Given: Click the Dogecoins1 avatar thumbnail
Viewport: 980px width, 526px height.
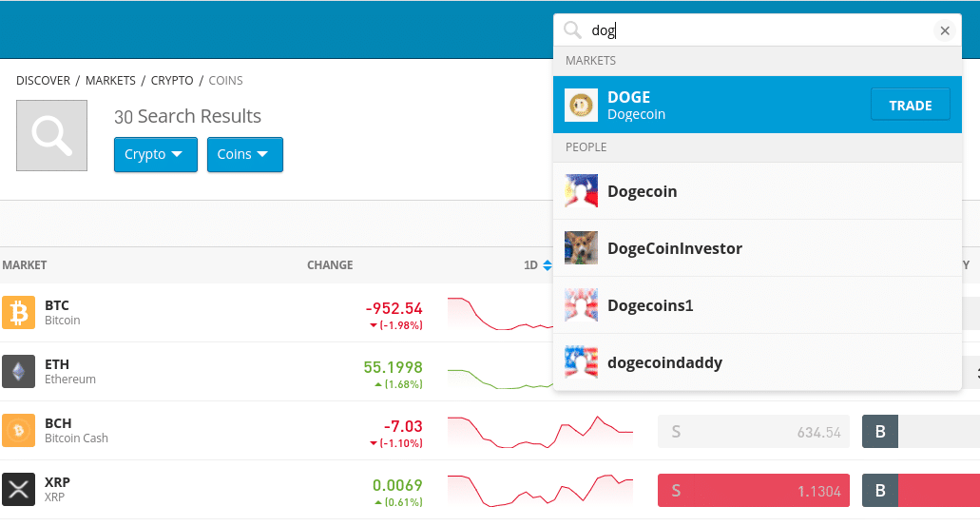Looking at the screenshot, I should [x=581, y=304].
